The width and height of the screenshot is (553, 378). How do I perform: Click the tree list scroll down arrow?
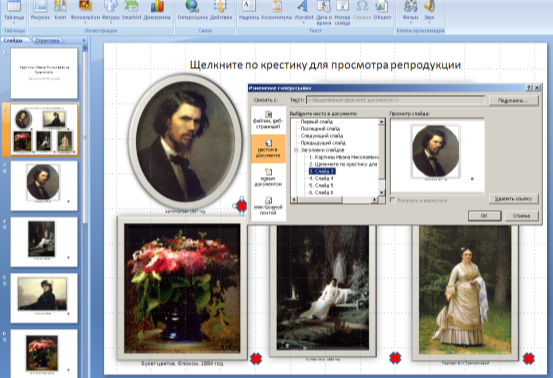click(381, 193)
